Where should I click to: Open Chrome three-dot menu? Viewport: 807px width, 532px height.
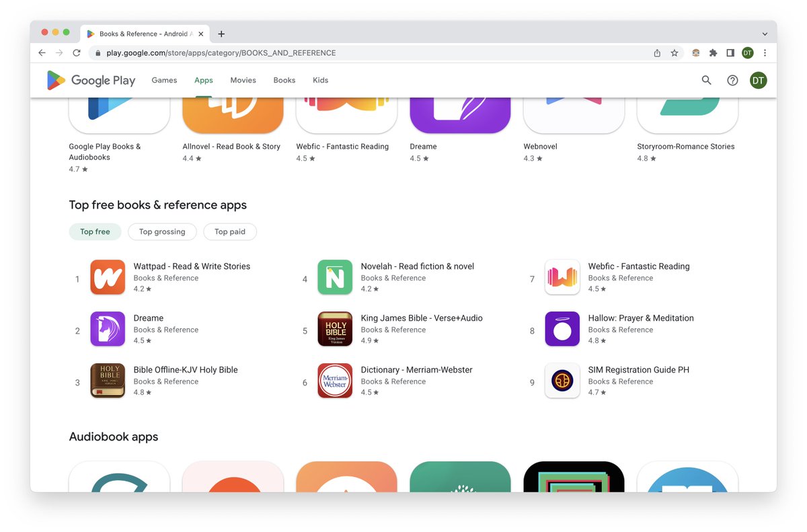(x=765, y=52)
